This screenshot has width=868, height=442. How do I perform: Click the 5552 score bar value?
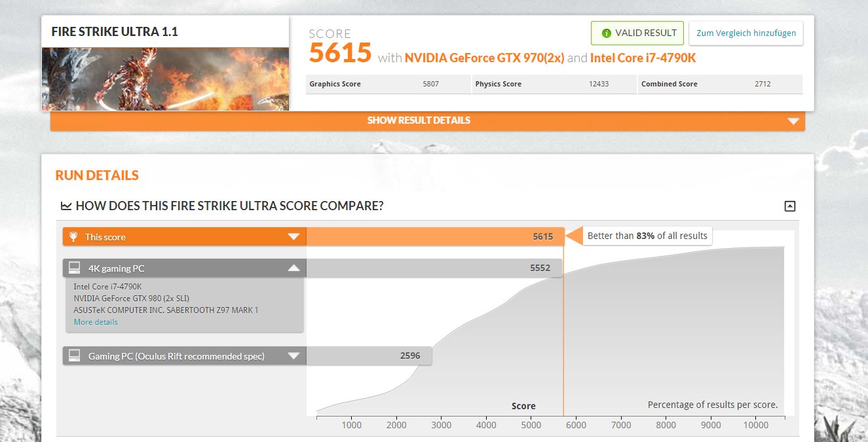coord(540,268)
